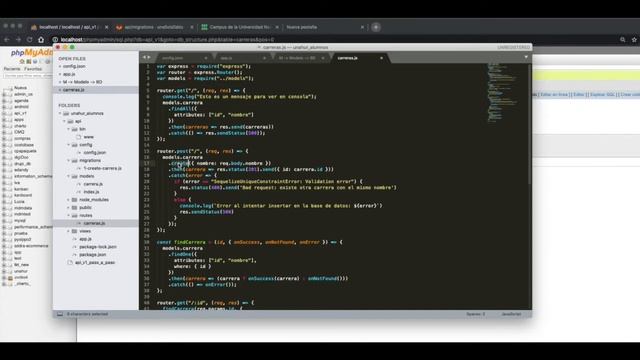Viewport: 640px width, 360px height.
Task: Open app.js from Open Files list
Action: [69, 74]
